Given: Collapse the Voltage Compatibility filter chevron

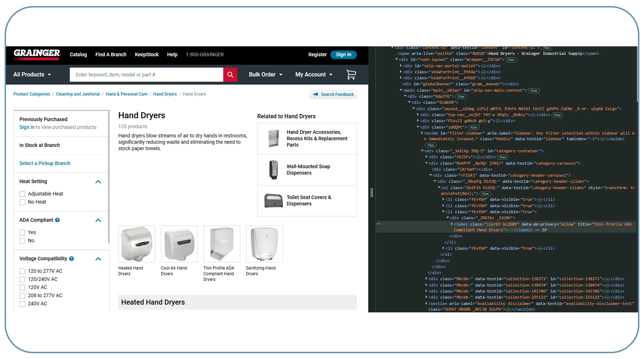Looking at the screenshot, I should (x=98, y=259).
